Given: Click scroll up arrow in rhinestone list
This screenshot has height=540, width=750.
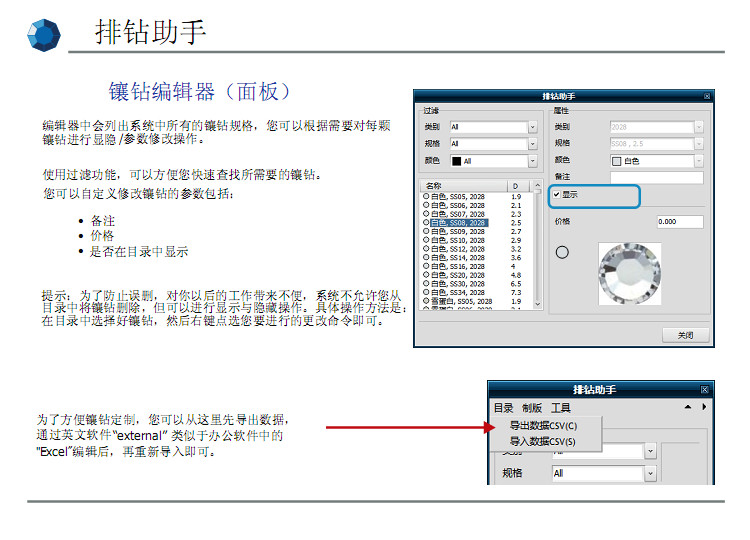Looking at the screenshot, I should [x=539, y=186].
